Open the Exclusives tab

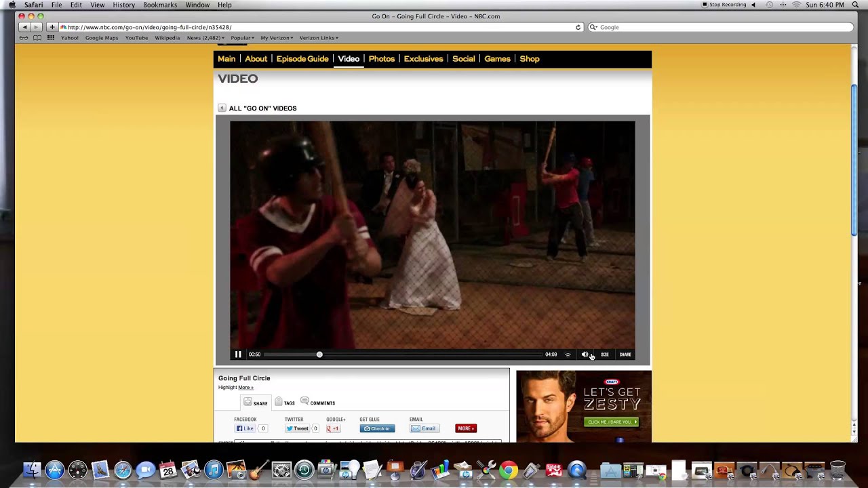coord(423,59)
